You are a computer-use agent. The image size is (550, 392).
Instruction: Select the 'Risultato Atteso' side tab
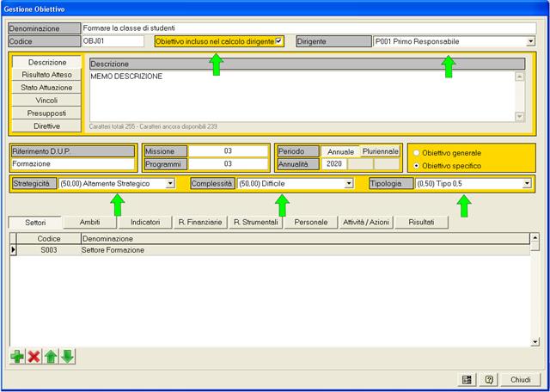46,75
